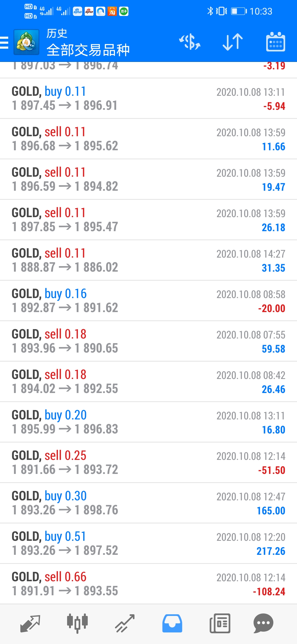Tap the MetaTrader 4 app logo
Viewport: 297px width, 644px height.
[26, 43]
